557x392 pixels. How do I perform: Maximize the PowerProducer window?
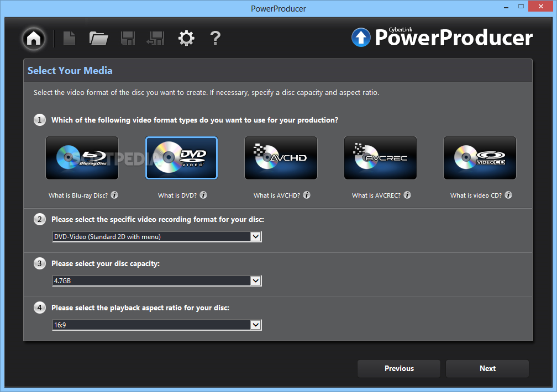[x=521, y=7]
